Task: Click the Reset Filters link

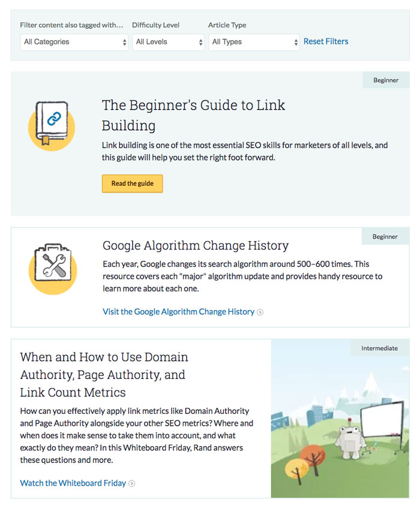Action: tap(326, 41)
